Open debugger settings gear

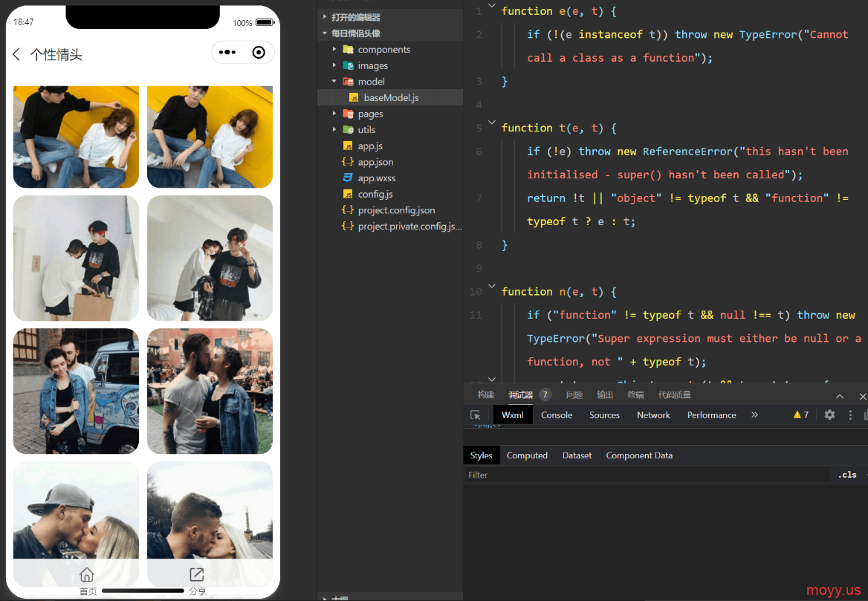(x=829, y=415)
